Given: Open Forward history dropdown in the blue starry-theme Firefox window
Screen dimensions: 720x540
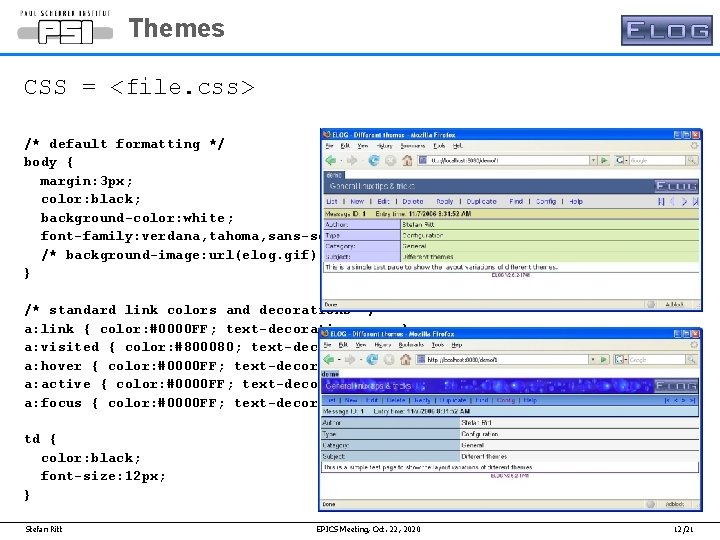Looking at the screenshot, I should 360,360.
